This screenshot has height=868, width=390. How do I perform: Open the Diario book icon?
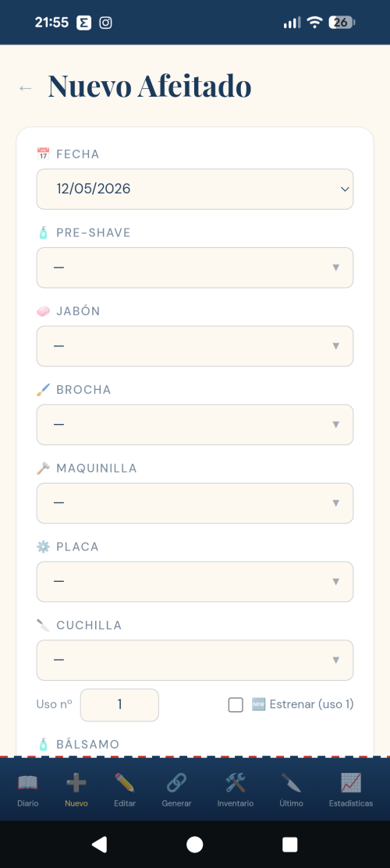coord(28,783)
